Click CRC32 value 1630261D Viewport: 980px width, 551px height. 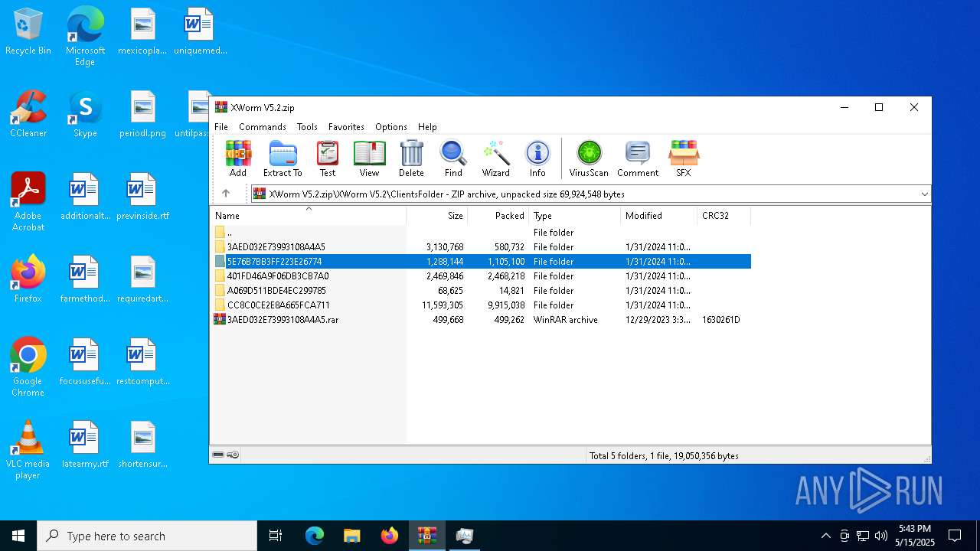point(721,320)
